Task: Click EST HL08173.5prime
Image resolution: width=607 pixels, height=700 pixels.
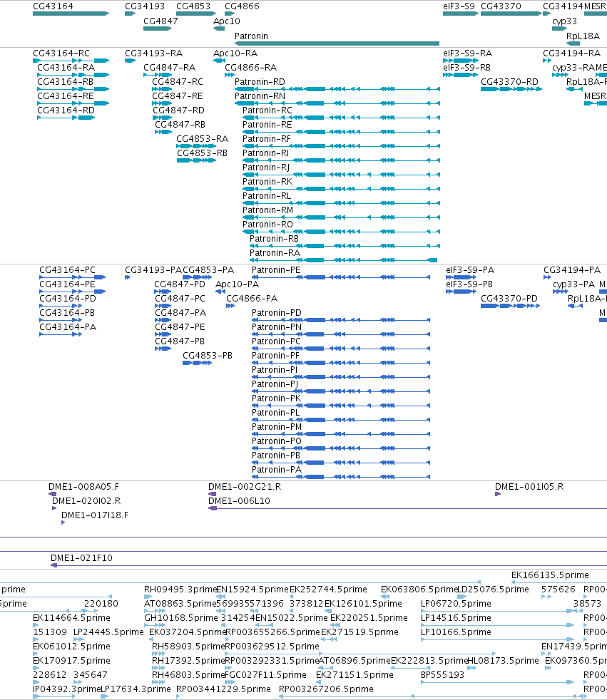Action: [472, 669]
